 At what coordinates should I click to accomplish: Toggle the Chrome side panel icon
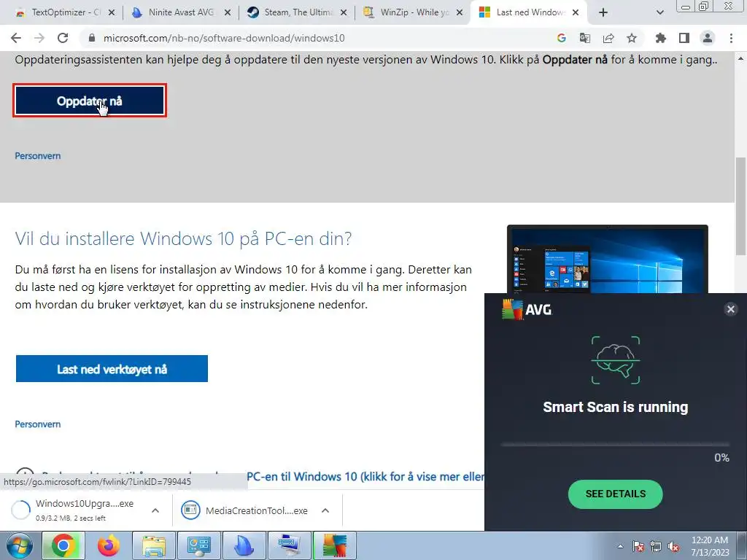[x=684, y=38]
